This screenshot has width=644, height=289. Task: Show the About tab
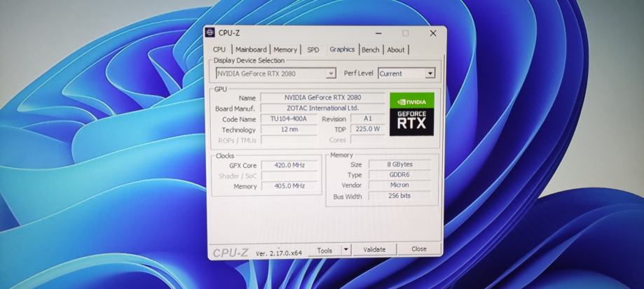396,50
